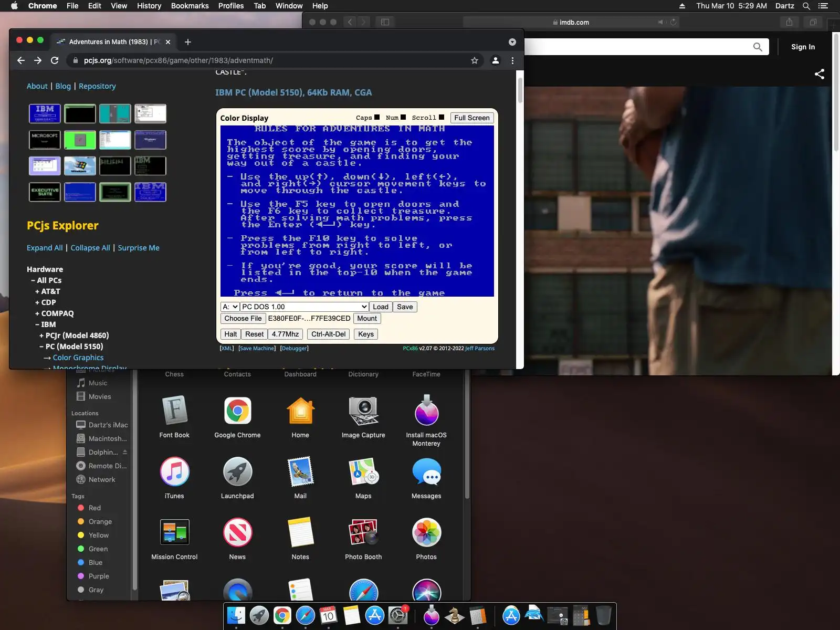Open System Preferences from the Dock
Image resolution: width=840 pixels, height=630 pixels.
(x=397, y=615)
